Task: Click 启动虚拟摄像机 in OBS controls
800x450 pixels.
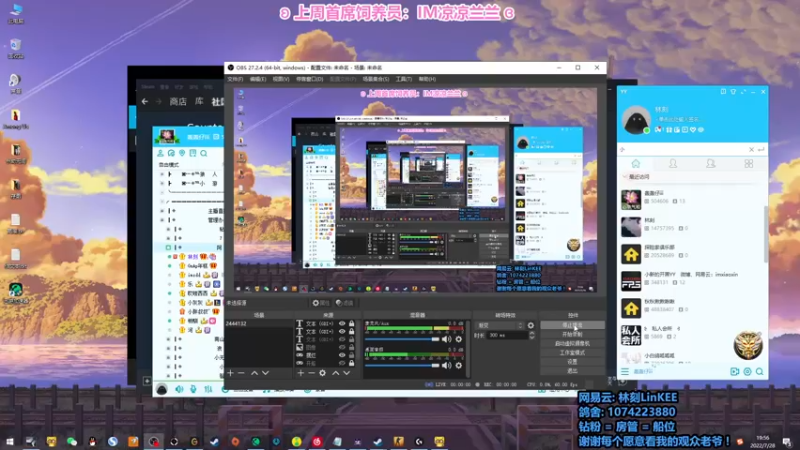Action: (572, 343)
